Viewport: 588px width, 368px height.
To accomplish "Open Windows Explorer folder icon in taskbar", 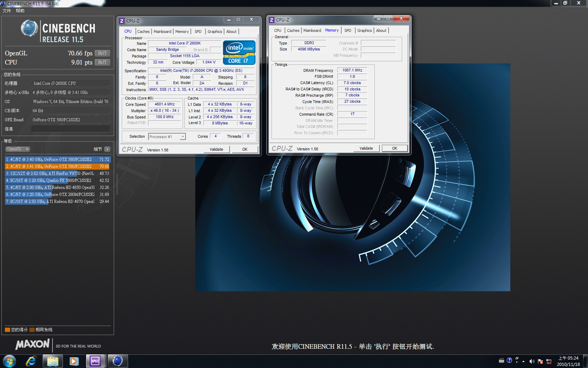I will 53,361.
